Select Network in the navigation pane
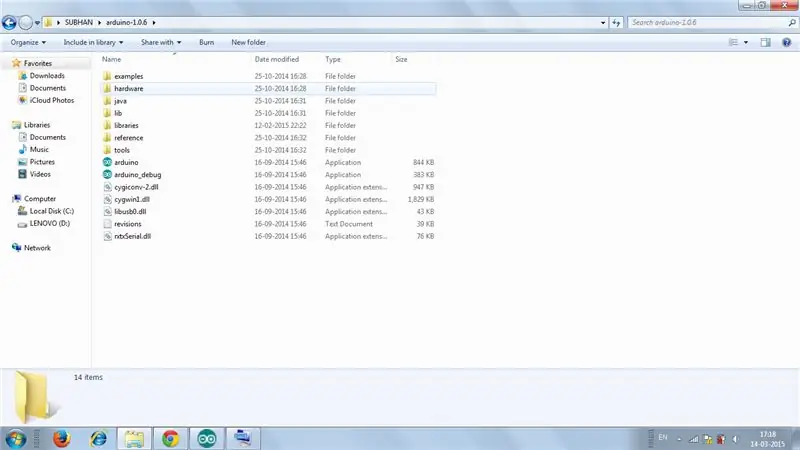The width and height of the screenshot is (800, 450). click(37, 247)
